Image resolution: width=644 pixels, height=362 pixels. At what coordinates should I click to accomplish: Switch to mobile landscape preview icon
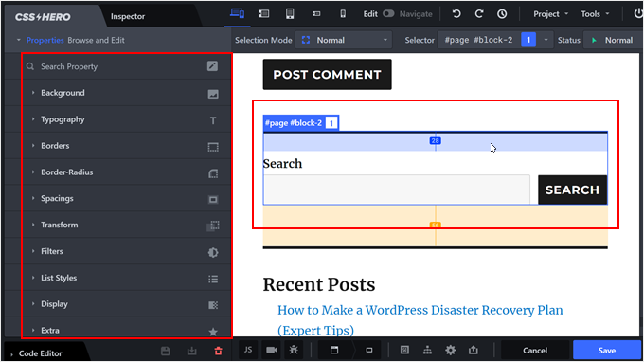coord(316,14)
